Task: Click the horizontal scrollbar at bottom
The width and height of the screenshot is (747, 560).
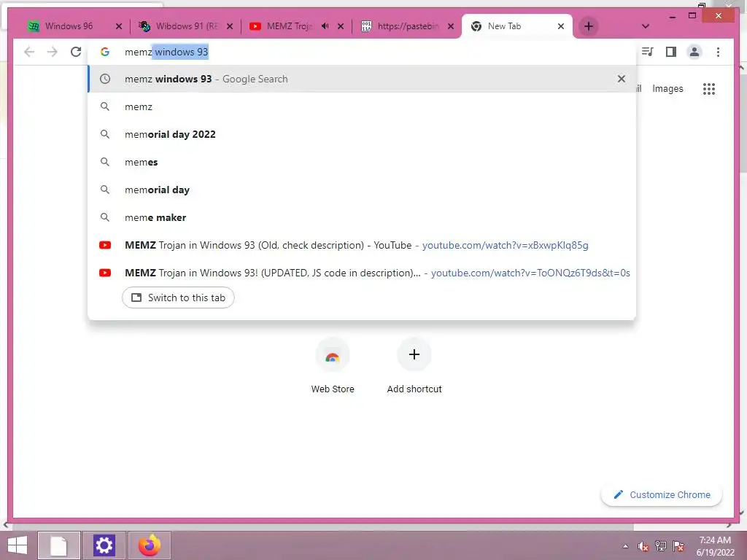Action: point(322,526)
